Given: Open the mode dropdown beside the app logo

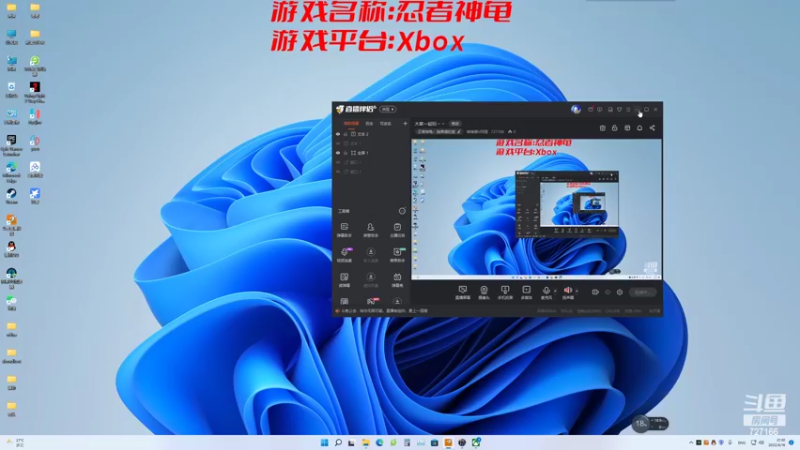Looking at the screenshot, I should pyautogui.click(x=388, y=109).
